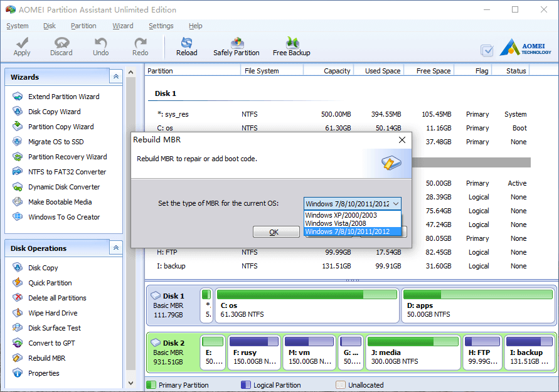This screenshot has height=392, width=559.
Task: Start Migrate OS to SSD
Action: pyautogui.click(x=56, y=142)
